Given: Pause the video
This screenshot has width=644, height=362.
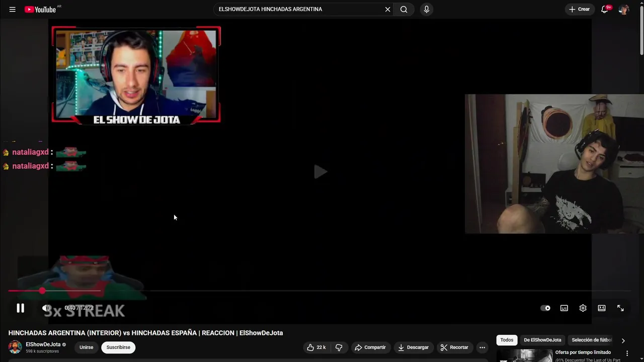Looking at the screenshot, I should tap(21, 308).
